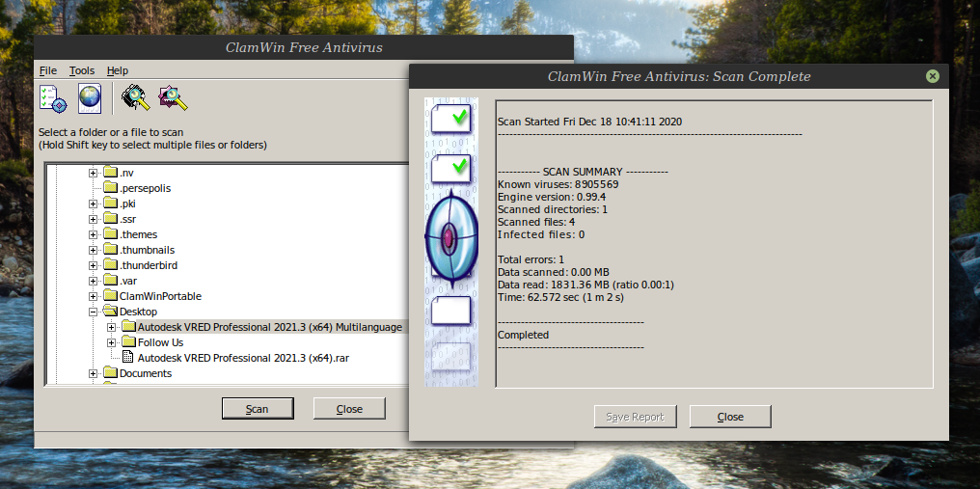This screenshot has width=980, height=489.
Task: Collapse the Desktop folder node
Action: pyautogui.click(x=94, y=312)
